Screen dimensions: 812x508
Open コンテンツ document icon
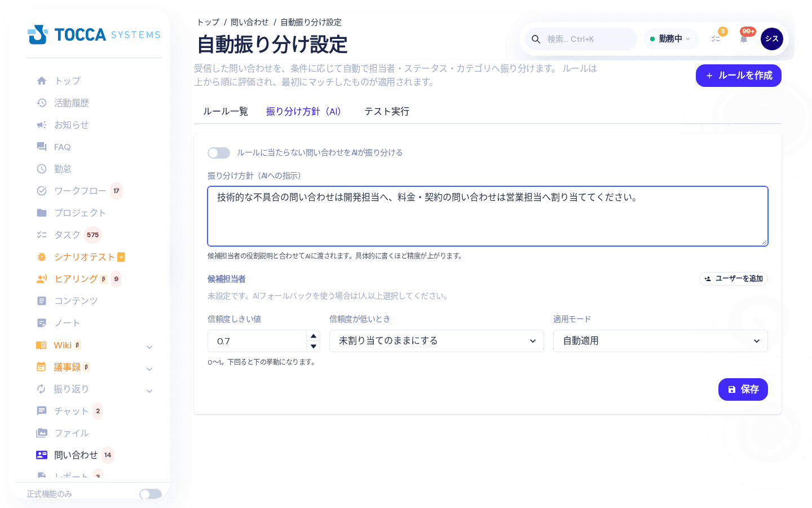tap(42, 301)
